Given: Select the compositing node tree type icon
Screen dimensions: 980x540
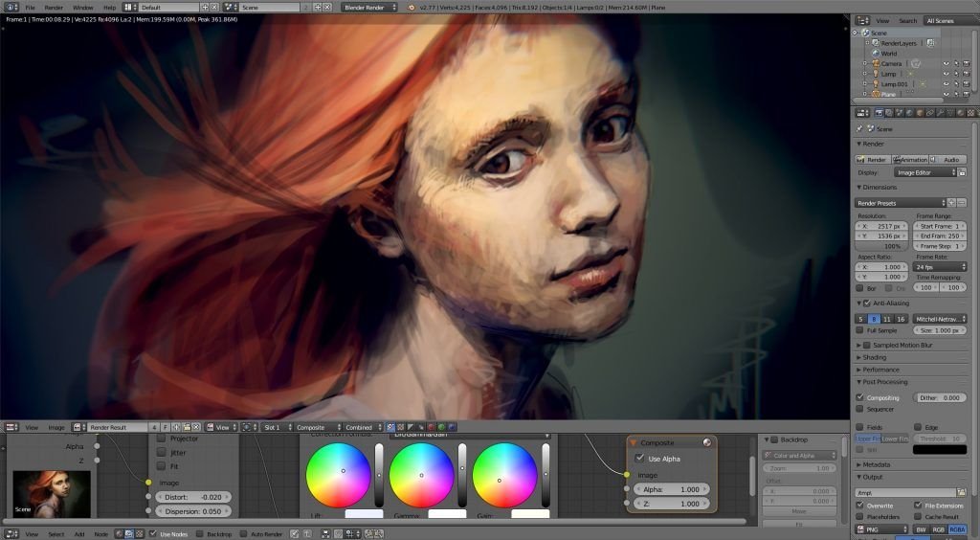Looking at the screenshot, I should [129, 534].
